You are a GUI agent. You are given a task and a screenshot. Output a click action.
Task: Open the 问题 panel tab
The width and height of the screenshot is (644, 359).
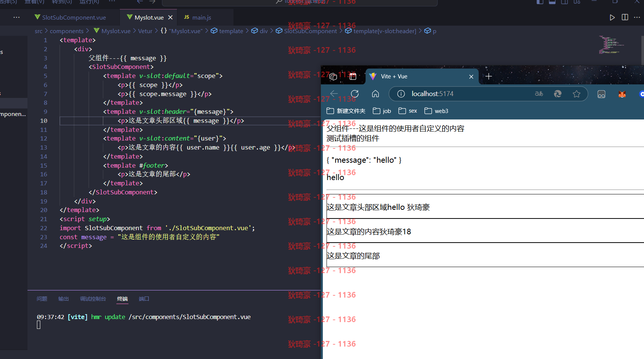[42, 299]
